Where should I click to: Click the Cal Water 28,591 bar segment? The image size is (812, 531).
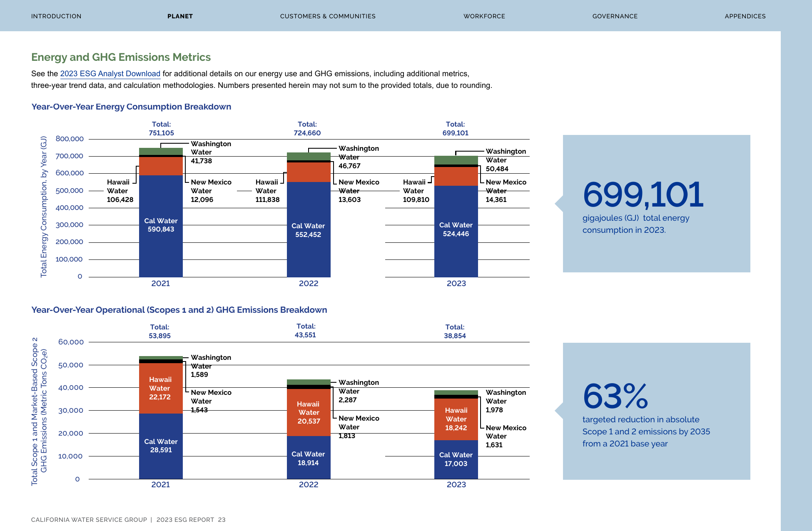[x=161, y=446]
